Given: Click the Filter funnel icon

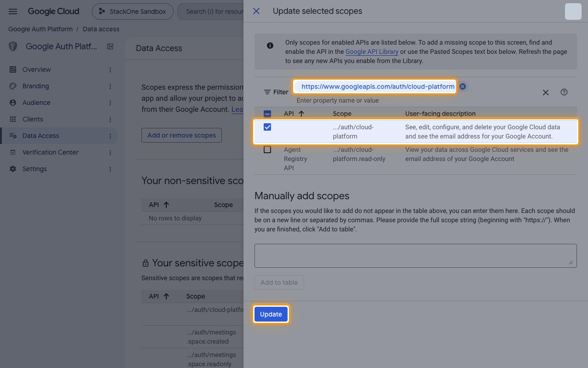Looking at the screenshot, I should [x=267, y=92].
